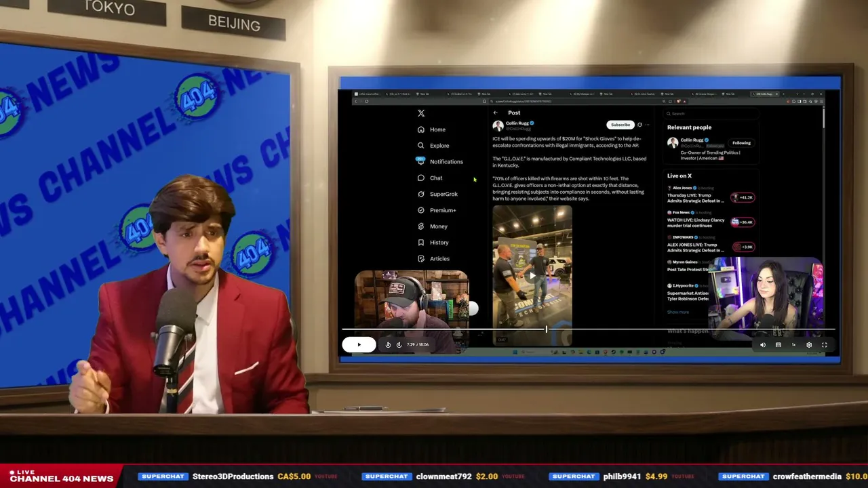Click the X logo in the sidebar
The width and height of the screenshot is (868, 488).
421,113
